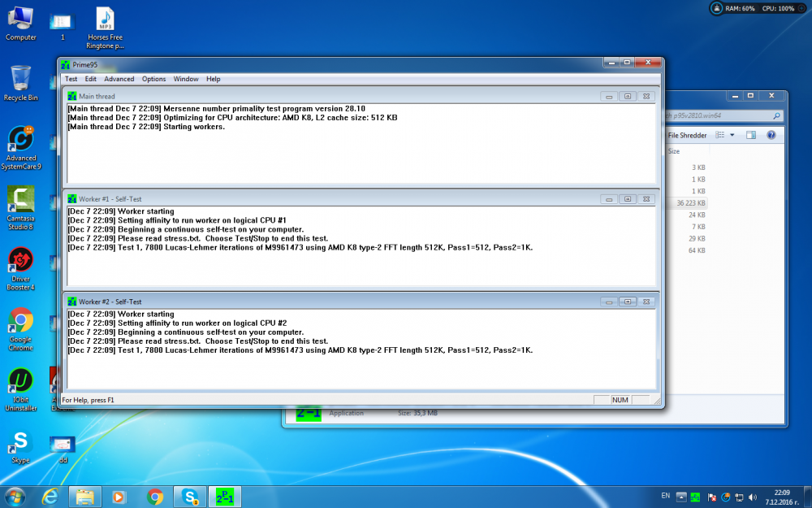Click the RAM and CPU monitor widget
Image resolution: width=812 pixels, height=508 pixels.
(758, 8)
